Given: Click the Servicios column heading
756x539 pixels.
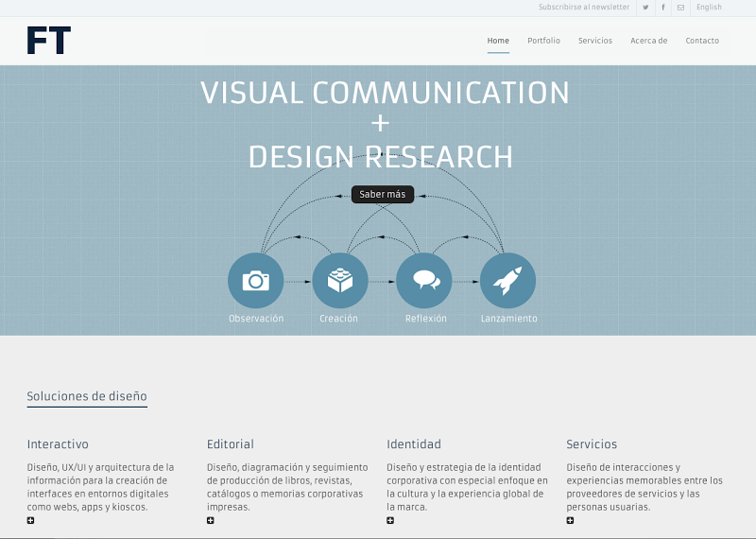Looking at the screenshot, I should point(592,443).
